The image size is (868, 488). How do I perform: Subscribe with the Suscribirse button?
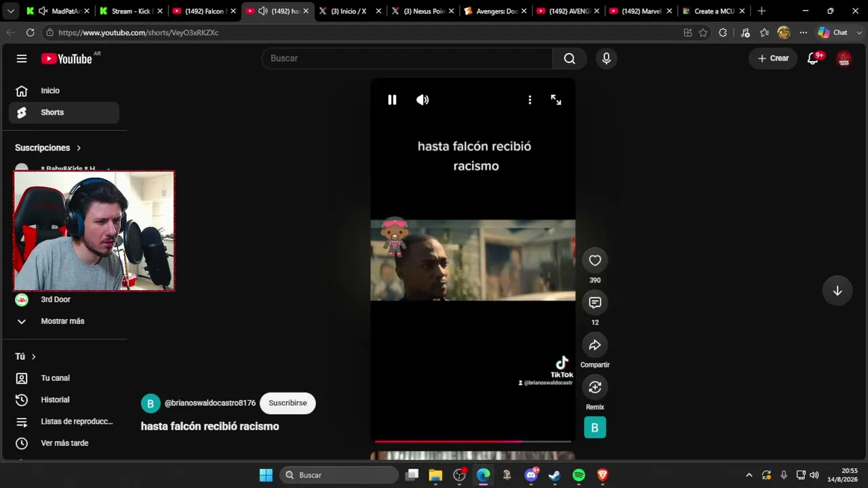point(288,403)
